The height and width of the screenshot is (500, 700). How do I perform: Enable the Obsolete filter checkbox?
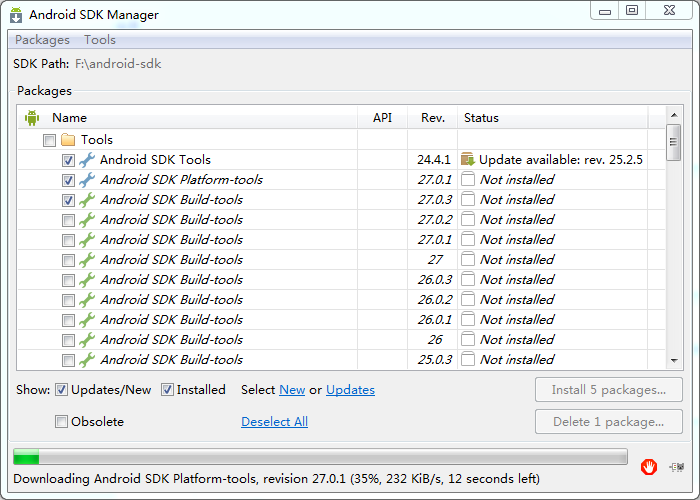(61, 421)
